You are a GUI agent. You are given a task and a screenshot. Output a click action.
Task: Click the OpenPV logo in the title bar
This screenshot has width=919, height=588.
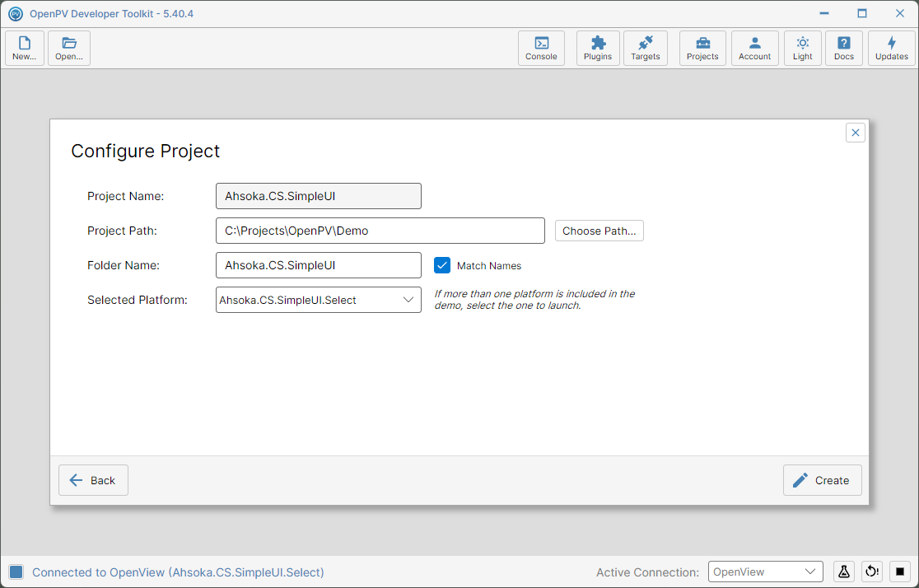[x=16, y=13]
